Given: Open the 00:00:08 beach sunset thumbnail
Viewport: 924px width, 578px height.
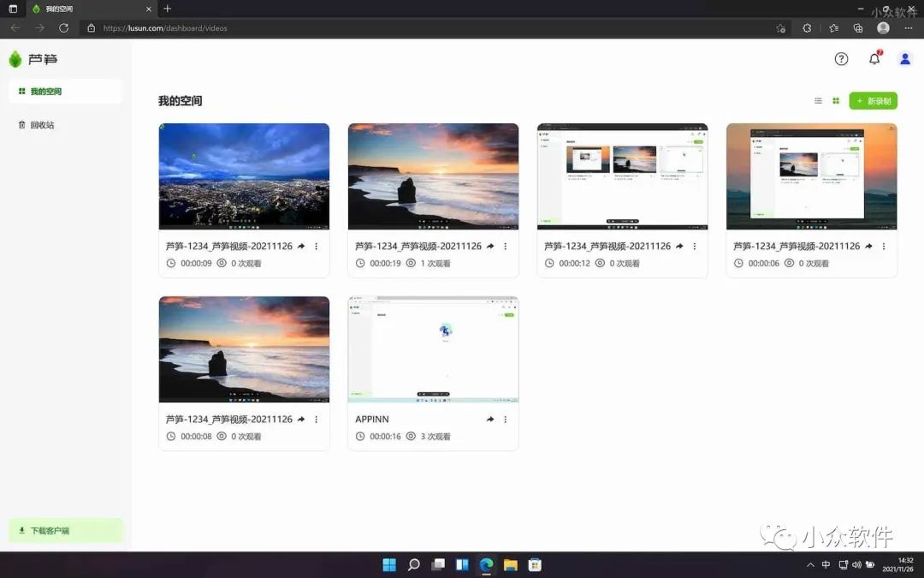Looking at the screenshot, I should click(x=244, y=349).
